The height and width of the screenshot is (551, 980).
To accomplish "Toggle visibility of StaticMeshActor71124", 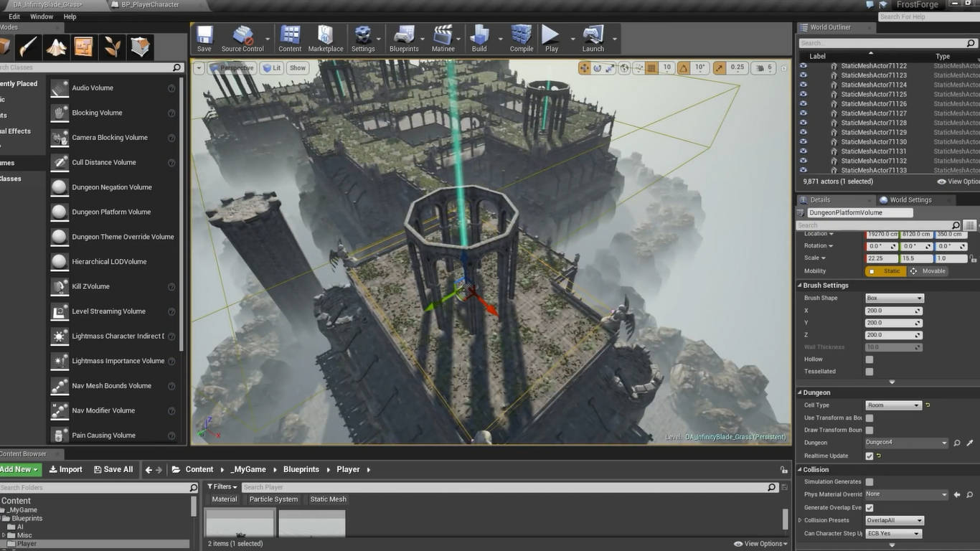I will point(804,85).
